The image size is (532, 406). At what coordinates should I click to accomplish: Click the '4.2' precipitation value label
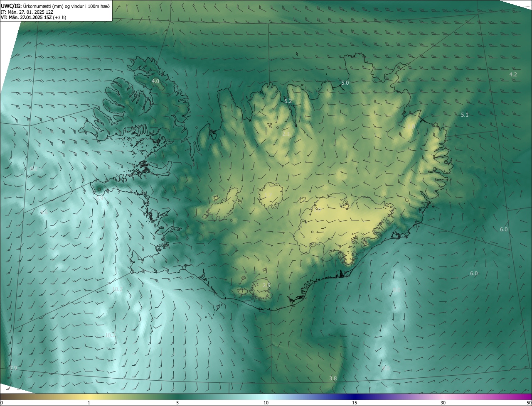click(x=513, y=74)
